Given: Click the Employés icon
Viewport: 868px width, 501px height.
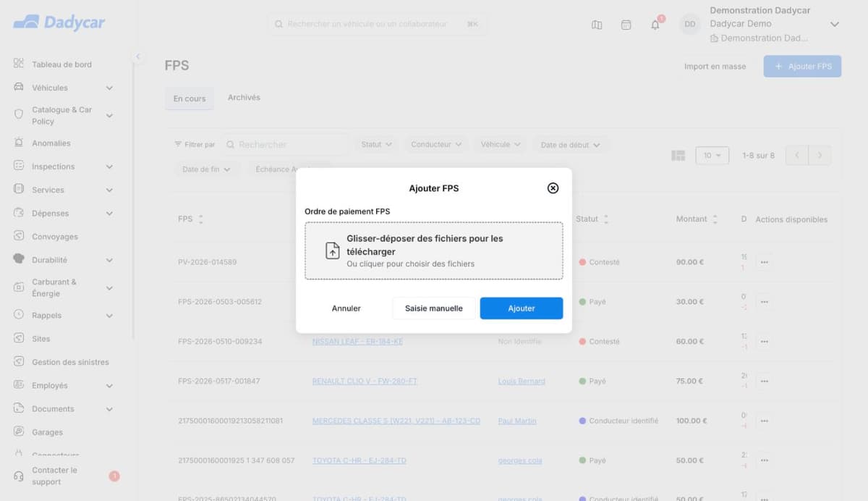Looking at the screenshot, I should pyautogui.click(x=19, y=385).
